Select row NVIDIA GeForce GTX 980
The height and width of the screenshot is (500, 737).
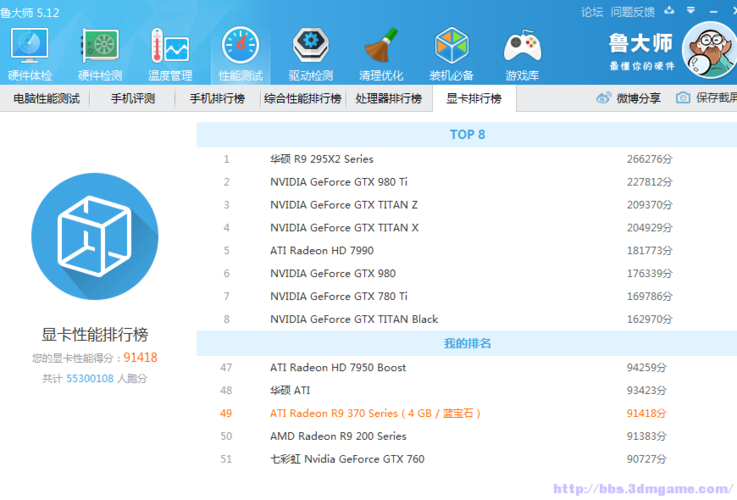tap(467, 273)
